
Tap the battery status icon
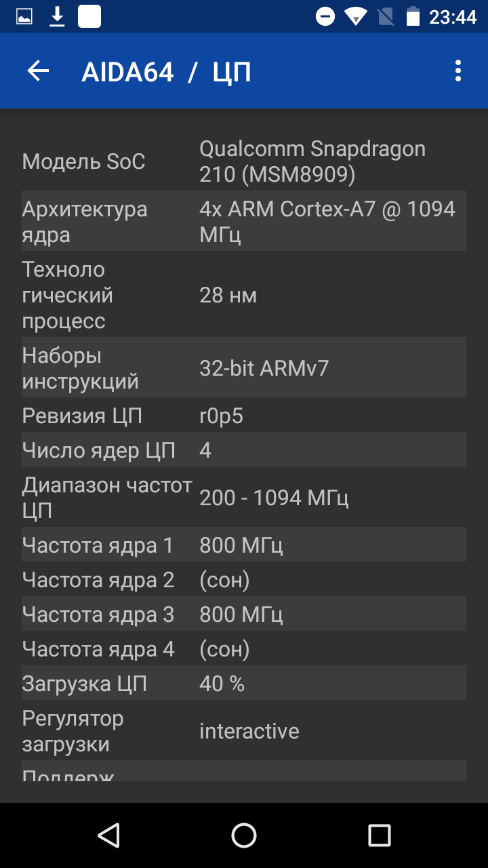click(x=413, y=16)
